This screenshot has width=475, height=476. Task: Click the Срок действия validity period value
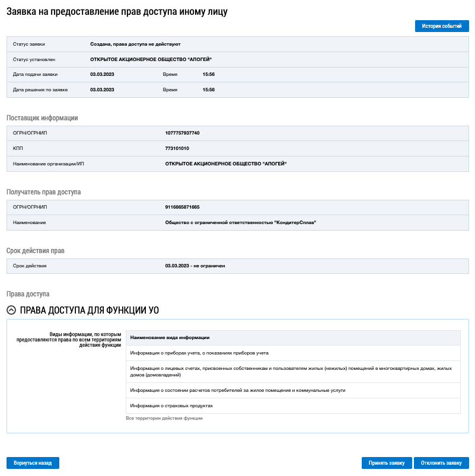coord(195,266)
